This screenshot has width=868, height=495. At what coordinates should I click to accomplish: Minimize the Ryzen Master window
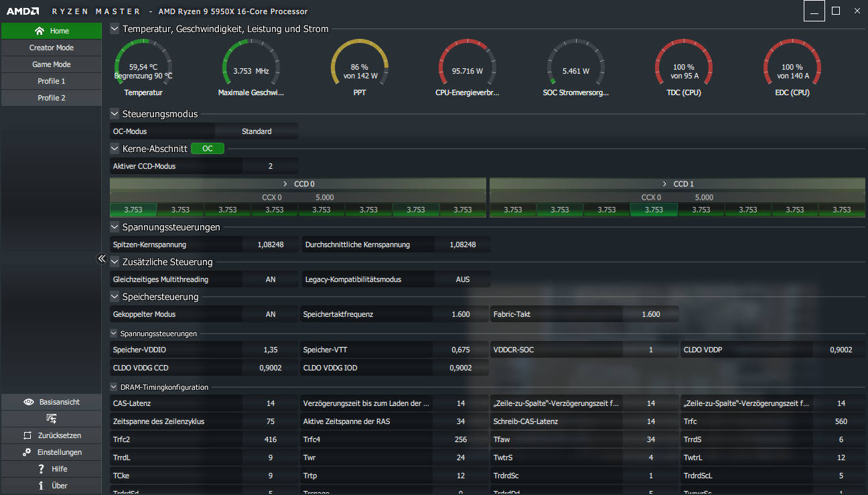pos(814,11)
